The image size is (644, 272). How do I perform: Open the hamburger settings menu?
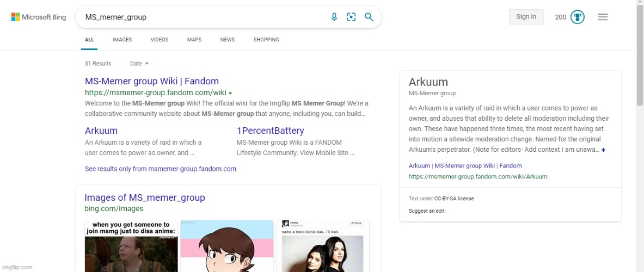point(603,17)
